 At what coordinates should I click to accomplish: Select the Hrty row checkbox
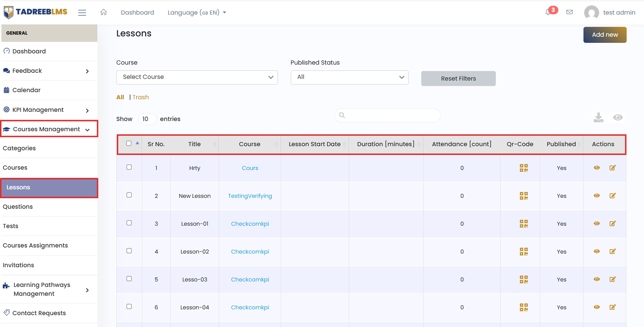tap(129, 167)
